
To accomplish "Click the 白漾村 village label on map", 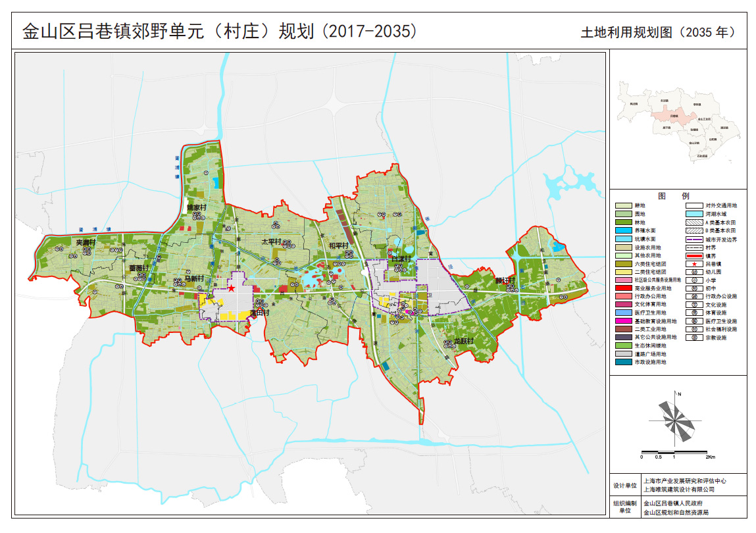I will pyautogui.click(x=401, y=259).
